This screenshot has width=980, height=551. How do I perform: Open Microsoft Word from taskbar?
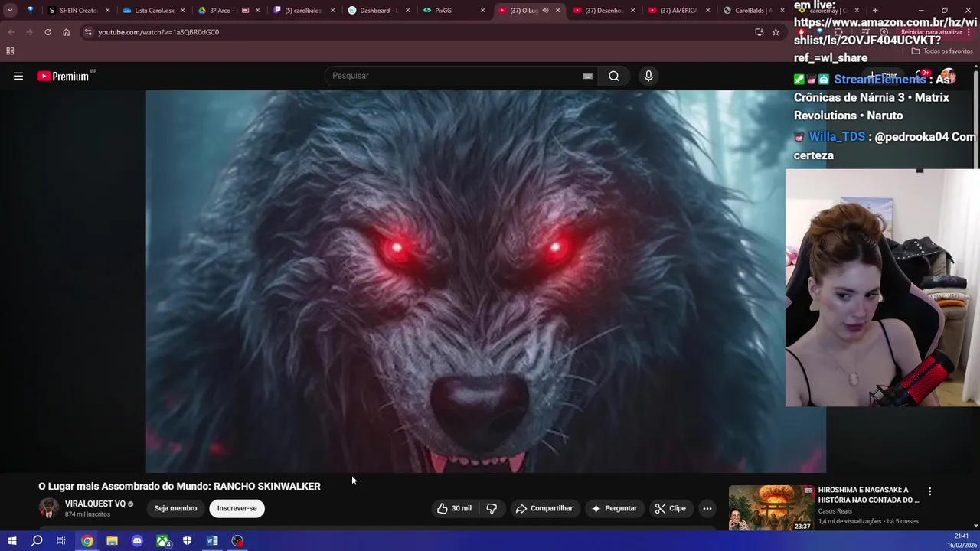click(212, 541)
